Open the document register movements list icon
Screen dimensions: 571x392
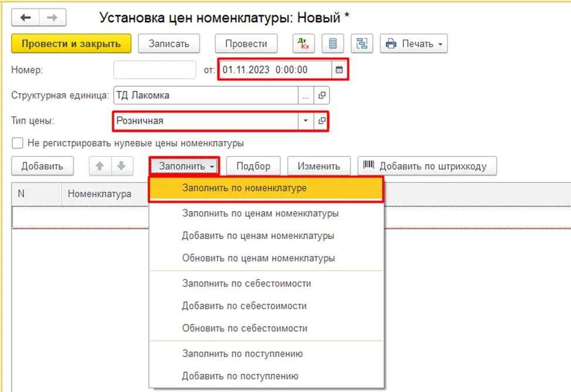(x=333, y=44)
